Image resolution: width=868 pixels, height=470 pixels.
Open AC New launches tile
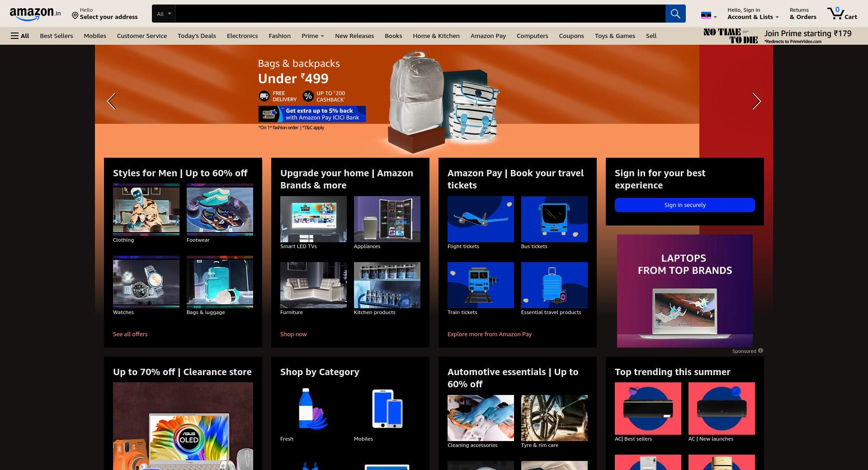tap(722, 409)
